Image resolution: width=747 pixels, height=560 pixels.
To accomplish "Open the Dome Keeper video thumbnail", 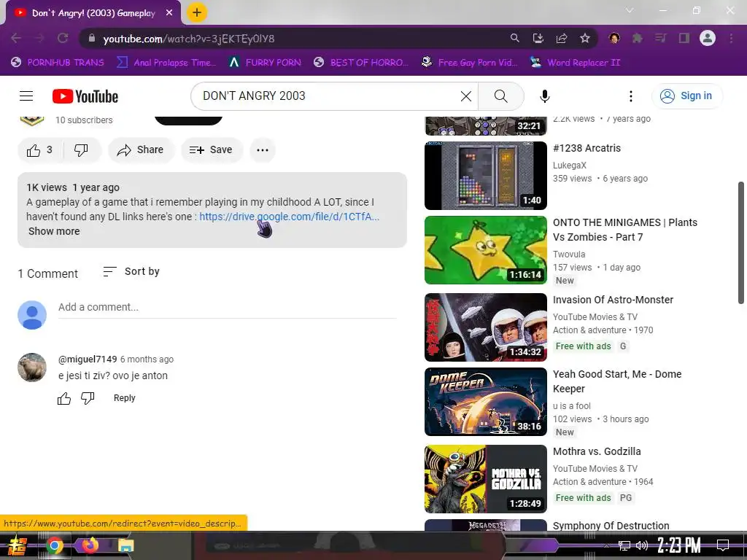I will tap(485, 402).
